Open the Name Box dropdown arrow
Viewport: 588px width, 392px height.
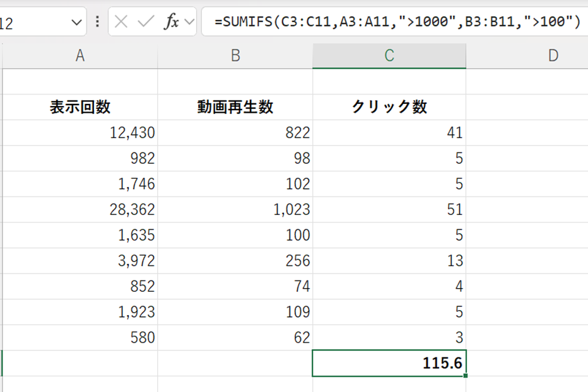point(76,23)
